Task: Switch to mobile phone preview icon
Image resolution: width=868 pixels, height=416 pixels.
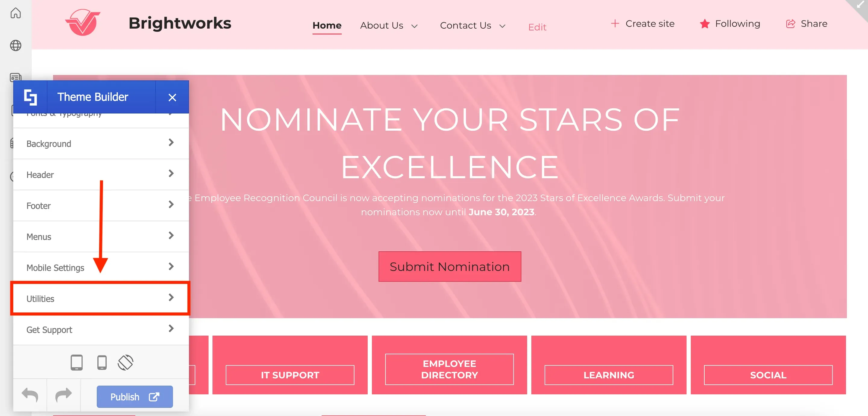Action: click(x=102, y=362)
